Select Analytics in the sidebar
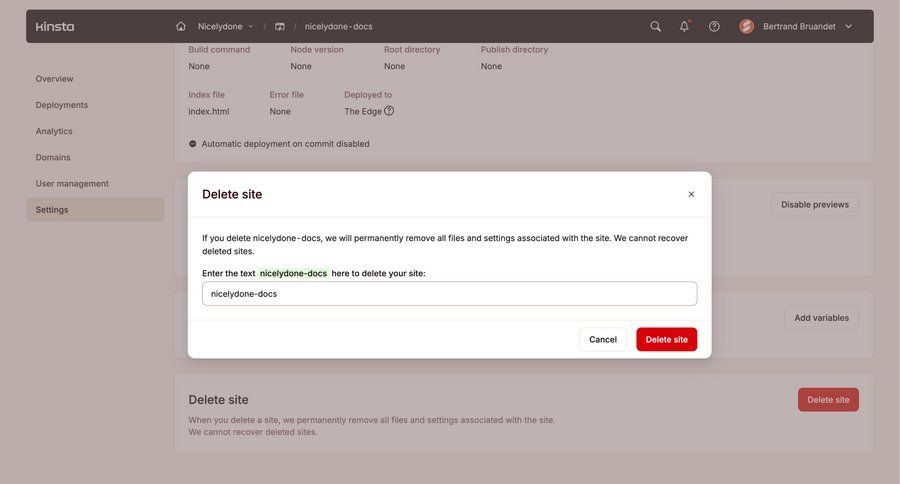Viewport: 900px width, 484px height. click(54, 131)
